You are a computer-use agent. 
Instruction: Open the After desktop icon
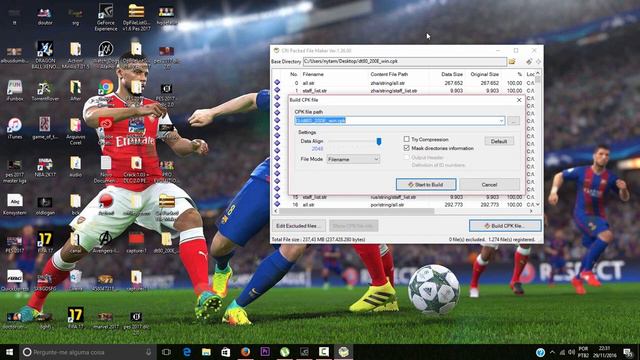point(76,90)
